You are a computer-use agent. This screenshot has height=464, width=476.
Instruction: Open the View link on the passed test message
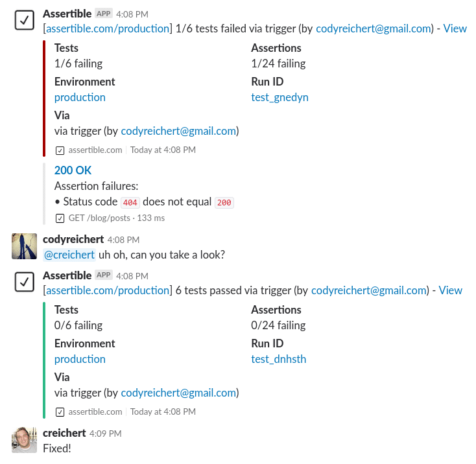(x=450, y=290)
